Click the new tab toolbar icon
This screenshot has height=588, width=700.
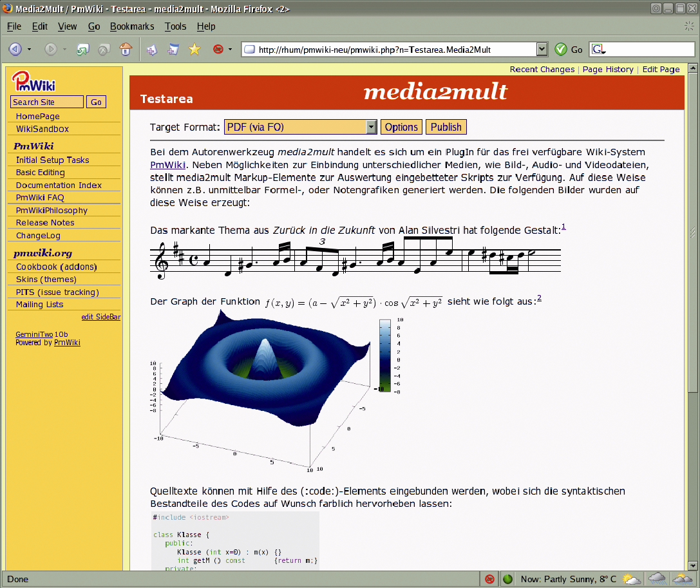point(152,50)
